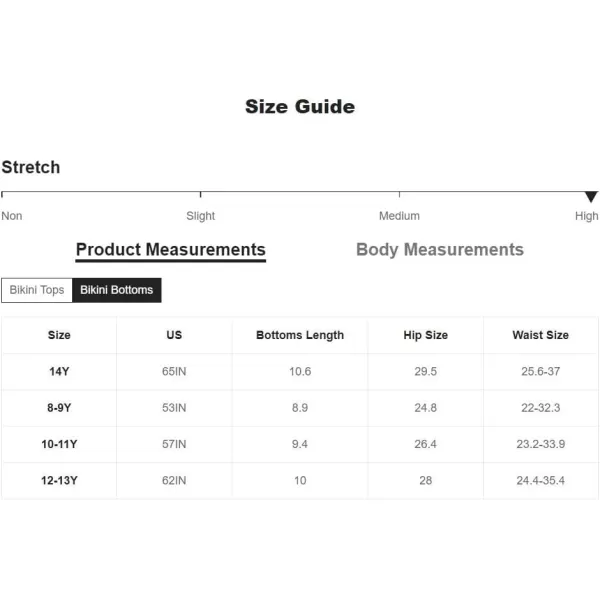The width and height of the screenshot is (600, 600).
Task: Click the 'Bottoms Length' column header
Action: 300,335
